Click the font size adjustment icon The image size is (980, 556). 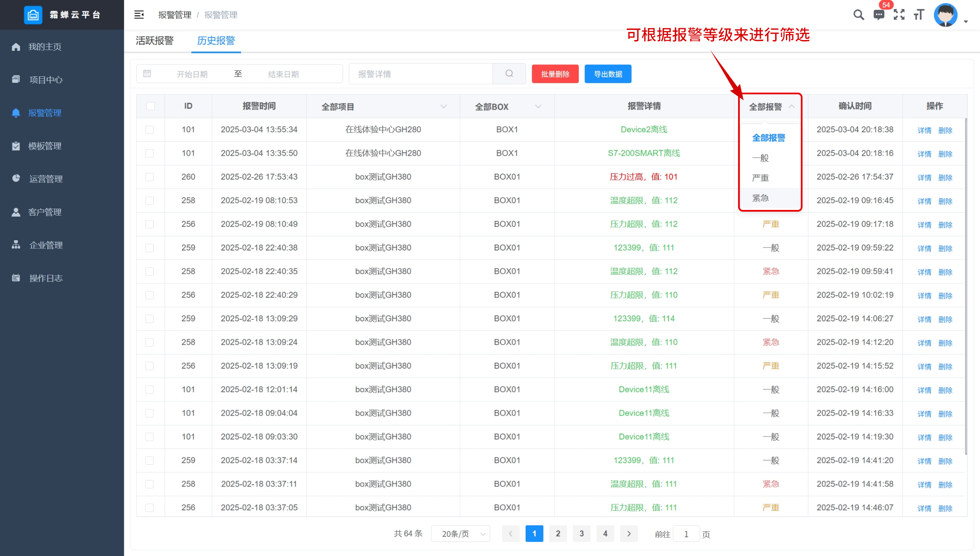pyautogui.click(x=919, y=15)
